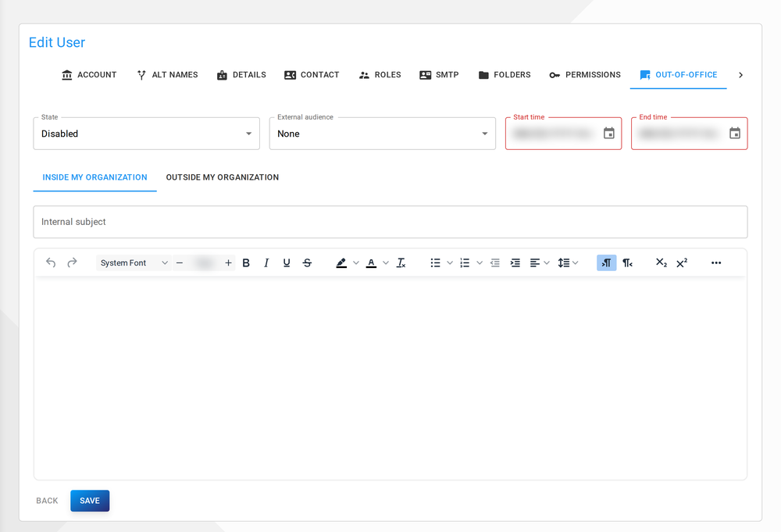Expand numbered list style options
This screenshot has width=781, height=532.
click(480, 262)
